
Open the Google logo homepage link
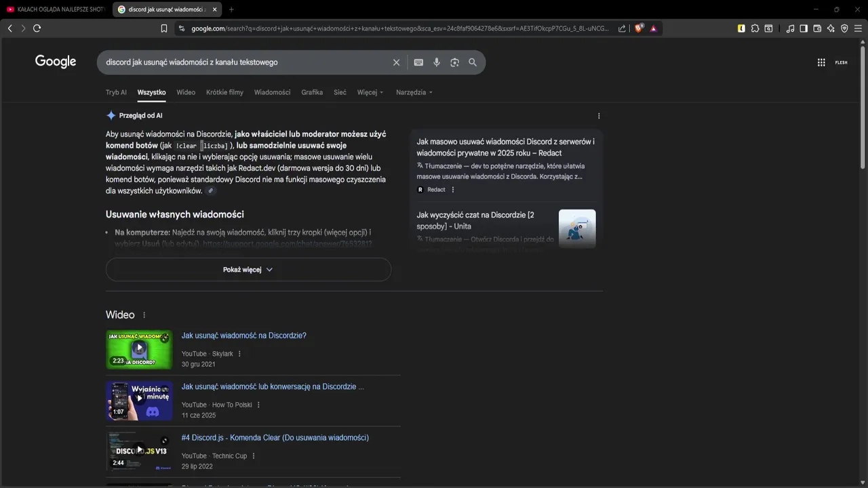click(56, 62)
